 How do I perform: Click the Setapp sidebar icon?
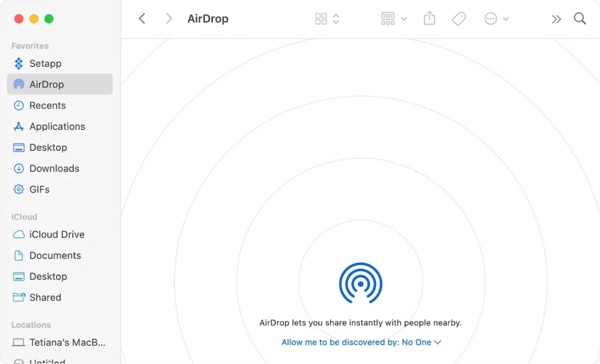click(18, 64)
